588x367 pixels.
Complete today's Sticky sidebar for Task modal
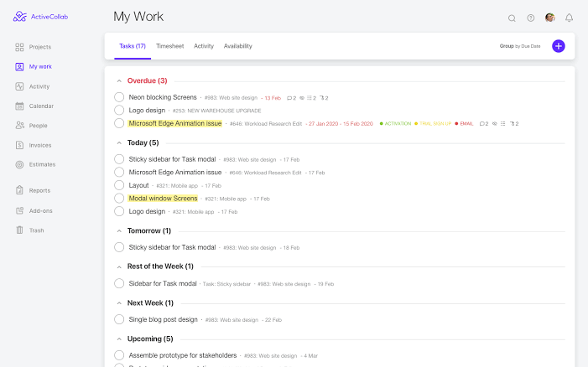pos(119,159)
